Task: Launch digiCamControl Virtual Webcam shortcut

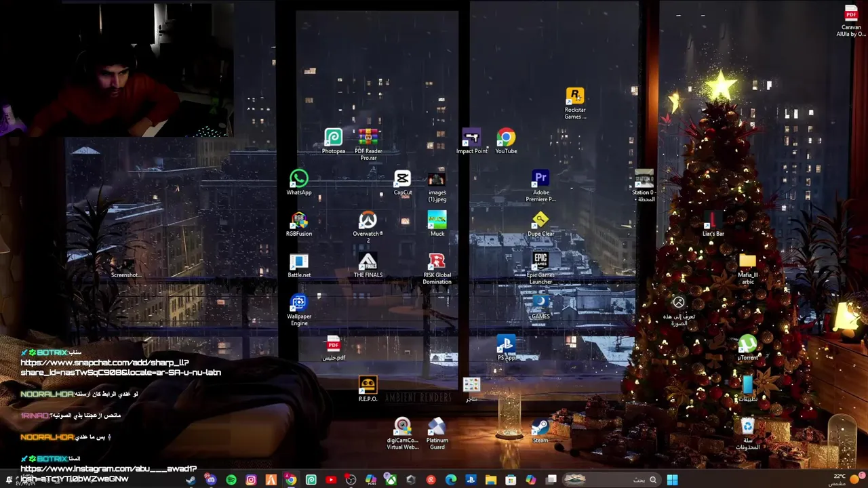Action: click(x=402, y=434)
